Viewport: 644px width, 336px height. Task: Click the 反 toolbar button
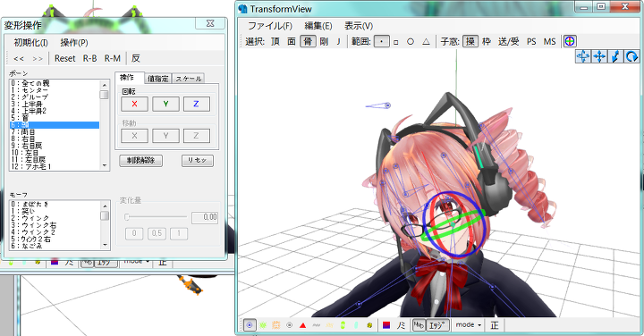click(x=136, y=58)
